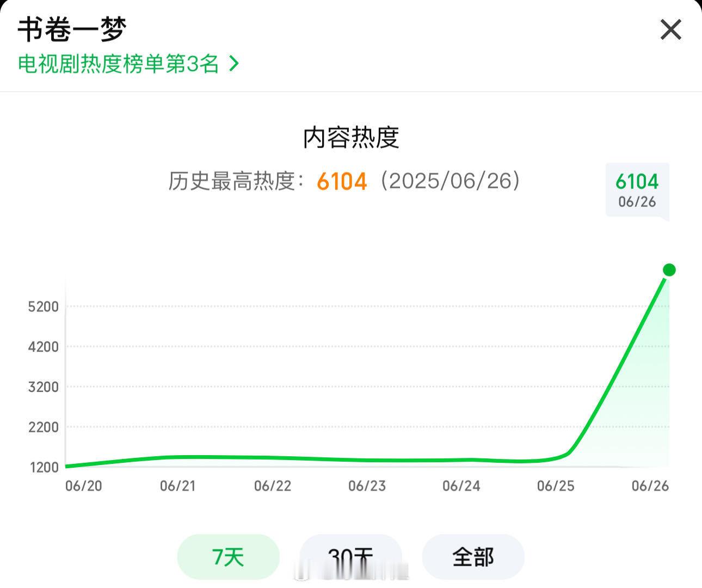702x588 pixels.
Task: Click the 3200 y-axis value
Action: click(44, 387)
